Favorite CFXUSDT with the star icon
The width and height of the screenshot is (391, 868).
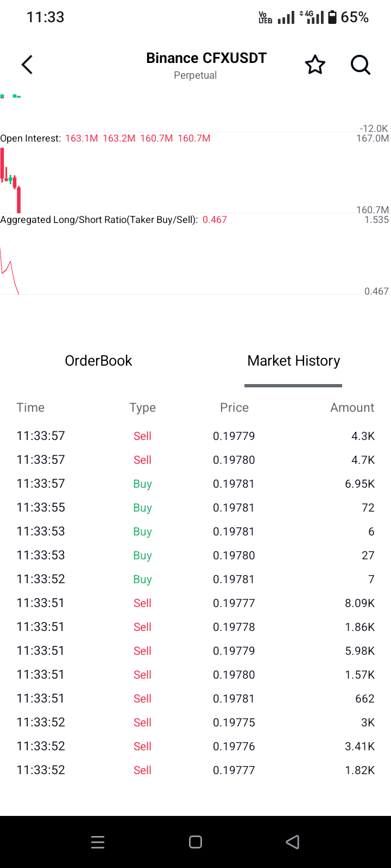click(315, 65)
